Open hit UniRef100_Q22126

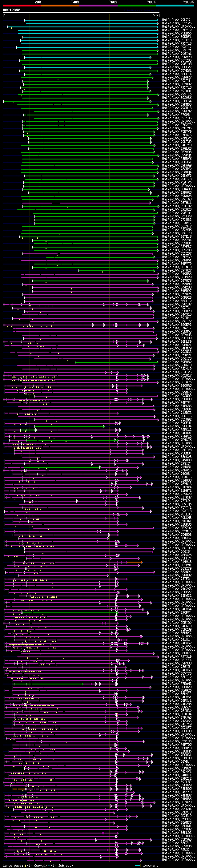(177, 23)
